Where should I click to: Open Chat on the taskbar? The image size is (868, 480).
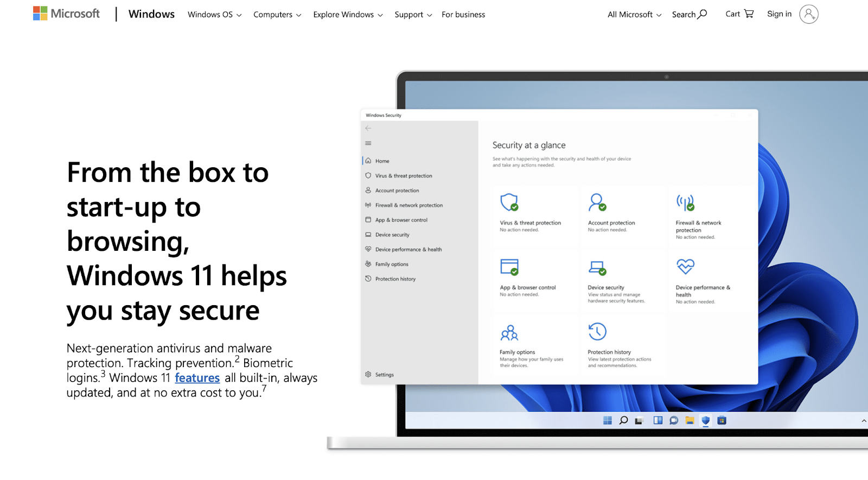point(674,420)
